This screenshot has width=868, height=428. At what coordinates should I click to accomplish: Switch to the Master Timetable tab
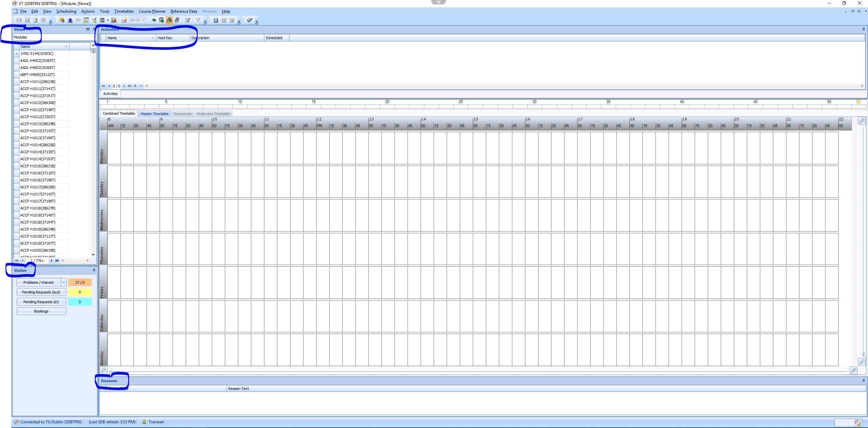click(x=155, y=113)
